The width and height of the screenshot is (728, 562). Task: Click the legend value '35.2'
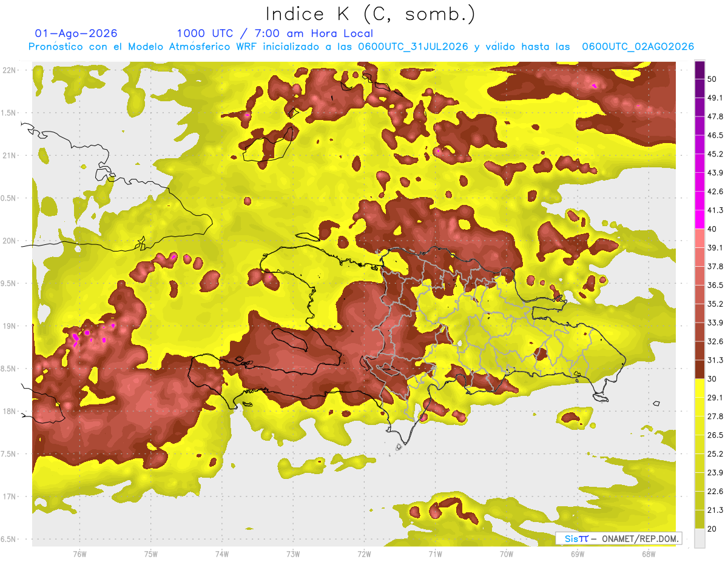click(x=715, y=304)
